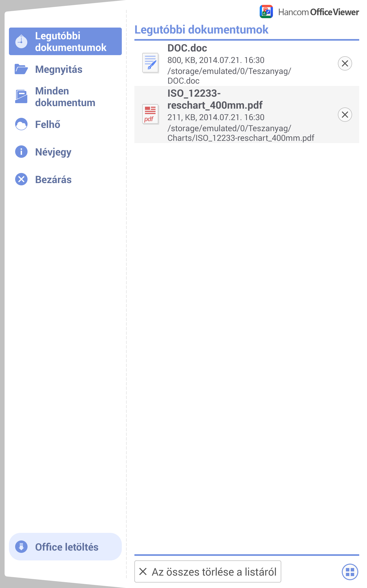Image resolution: width=367 pixels, height=588 pixels.
Task: Click the Minden dokumentum documents icon
Action: tap(21, 96)
